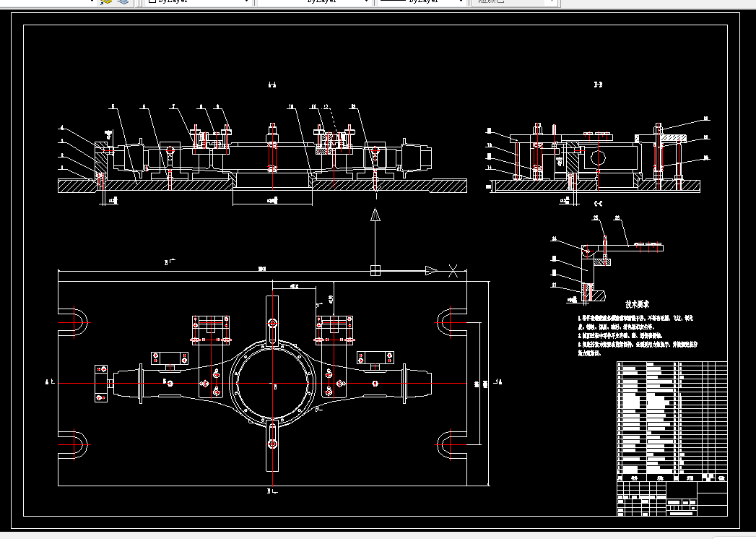756x539 pixels.
Task: Click the UCS X axis arrowhead
Action: point(431,271)
